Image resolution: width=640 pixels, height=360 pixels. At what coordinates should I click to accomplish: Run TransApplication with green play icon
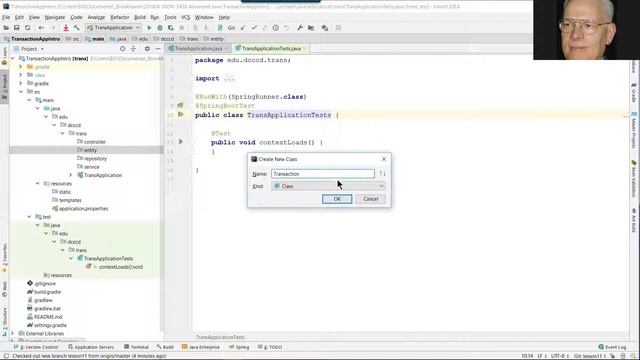[x=149, y=28]
